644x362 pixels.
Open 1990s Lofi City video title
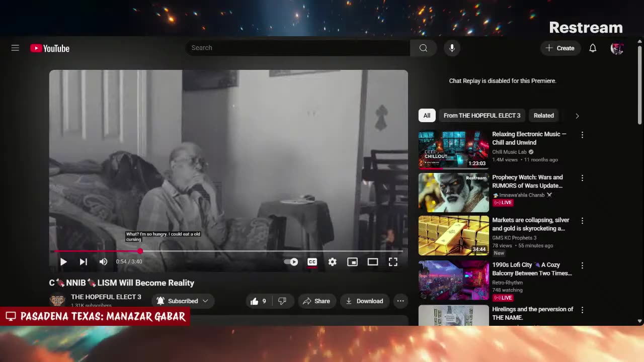532,269
